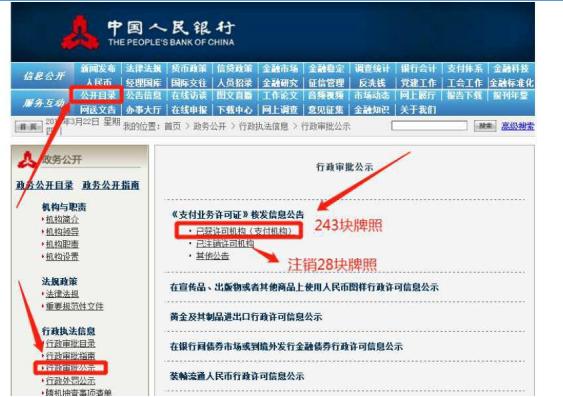Go to 市场动态 page
Image resolution: width=563 pixels, height=397 pixels.
(x=372, y=95)
